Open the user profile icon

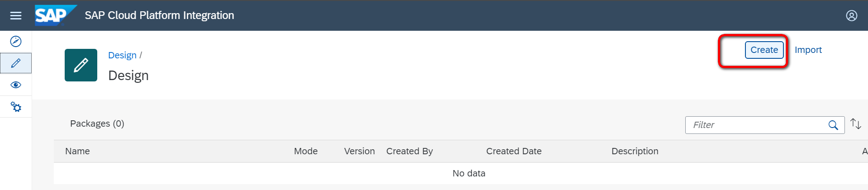pos(851,16)
